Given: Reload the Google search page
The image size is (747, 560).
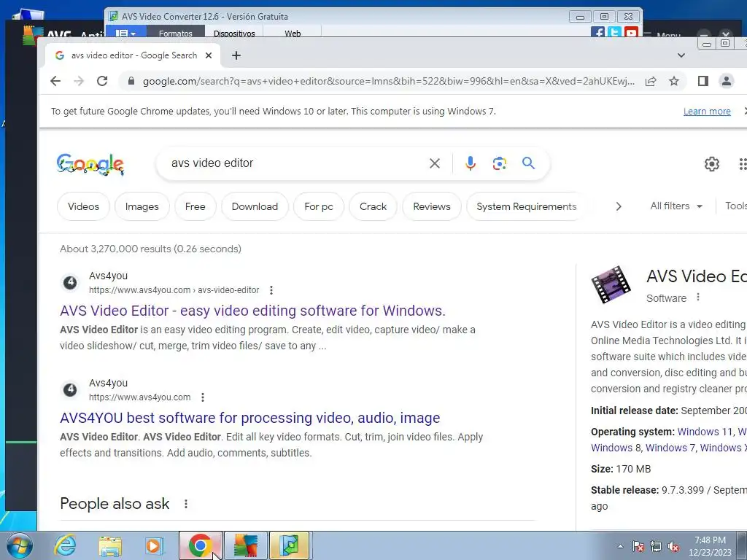Looking at the screenshot, I should click(x=102, y=81).
